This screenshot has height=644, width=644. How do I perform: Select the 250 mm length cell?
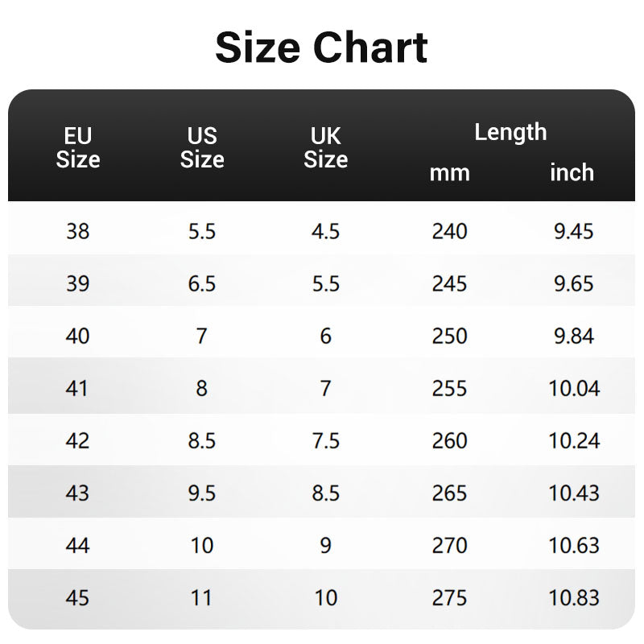(x=449, y=336)
